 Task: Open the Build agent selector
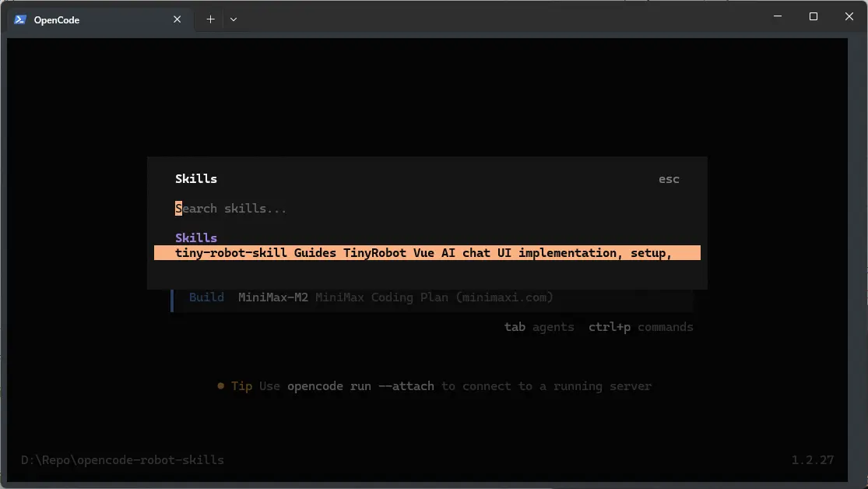click(x=206, y=297)
